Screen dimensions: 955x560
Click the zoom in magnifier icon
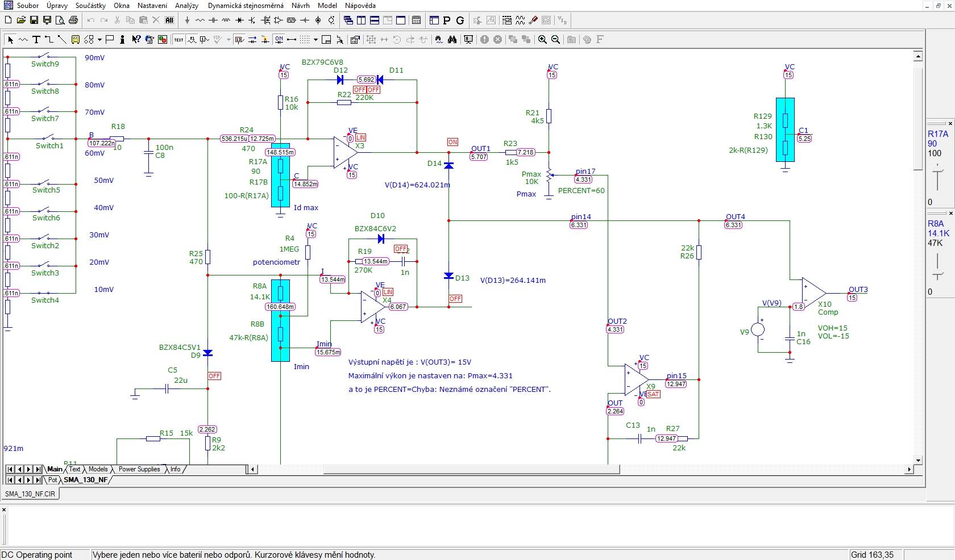click(x=542, y=40)
